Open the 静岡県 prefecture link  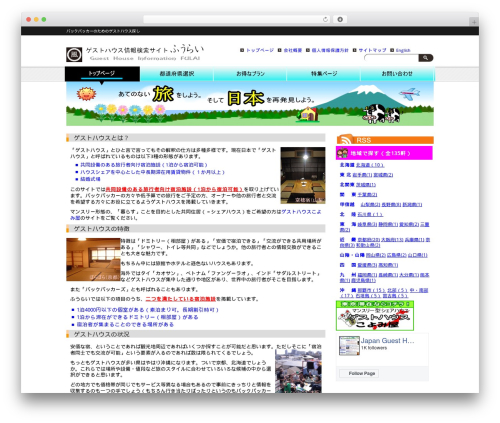click(x=388, y=225)
